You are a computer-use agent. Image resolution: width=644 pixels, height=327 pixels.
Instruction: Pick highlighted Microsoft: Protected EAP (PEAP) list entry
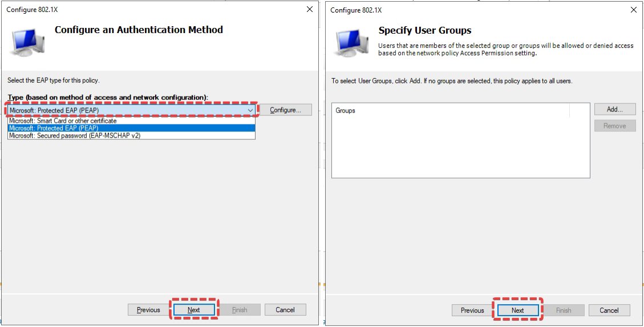(x=54, y=128)
